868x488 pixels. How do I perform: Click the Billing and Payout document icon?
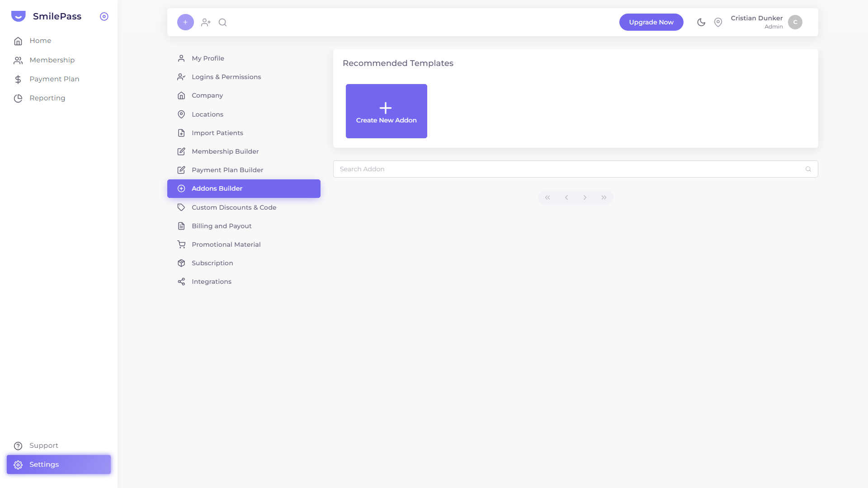click(181, 226)
